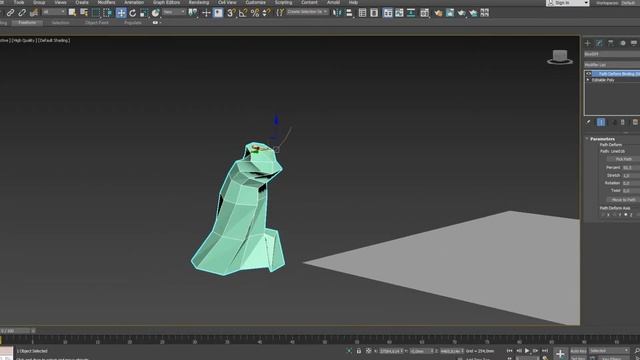Click the Bind to Space Warp icon
Screen dimensions: 640x360
[x=34, y=13]
